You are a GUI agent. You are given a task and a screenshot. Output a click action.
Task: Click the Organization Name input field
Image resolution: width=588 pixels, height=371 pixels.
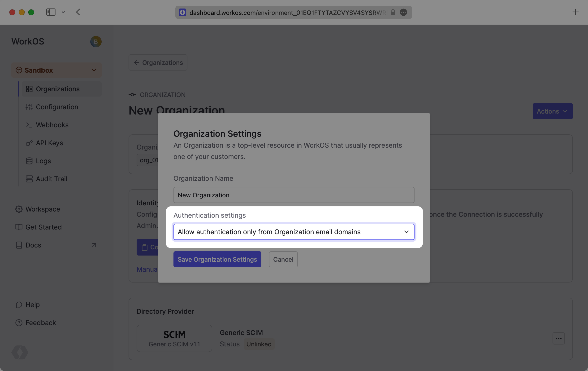point(294,195)
